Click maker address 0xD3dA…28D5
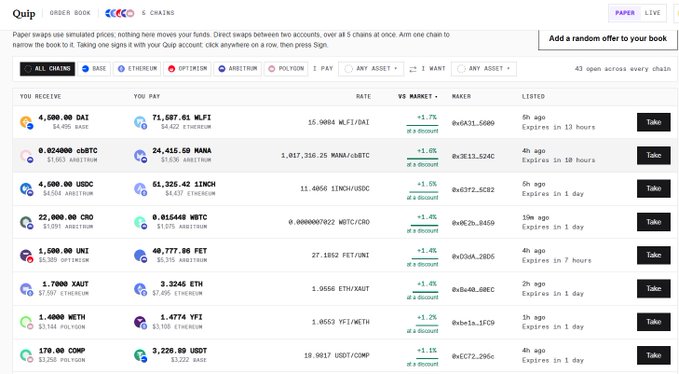The image size is (679, 374). (x=473, y=257)
